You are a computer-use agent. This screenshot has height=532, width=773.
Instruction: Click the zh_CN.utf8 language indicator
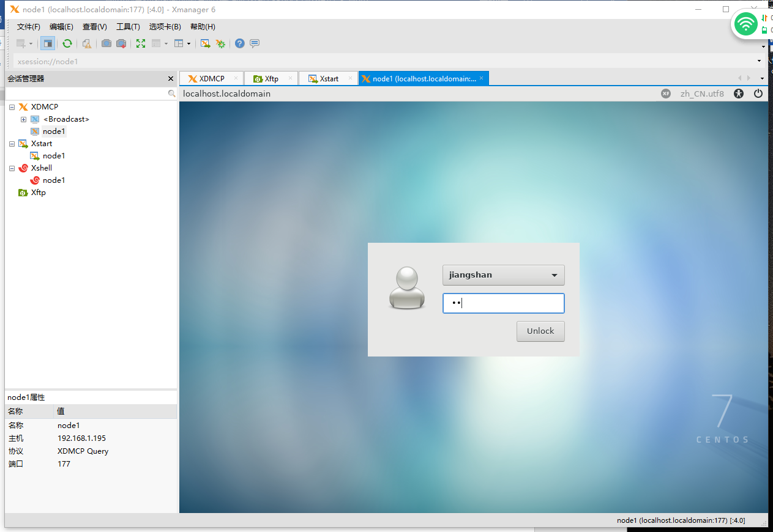(x=702, y=94)
